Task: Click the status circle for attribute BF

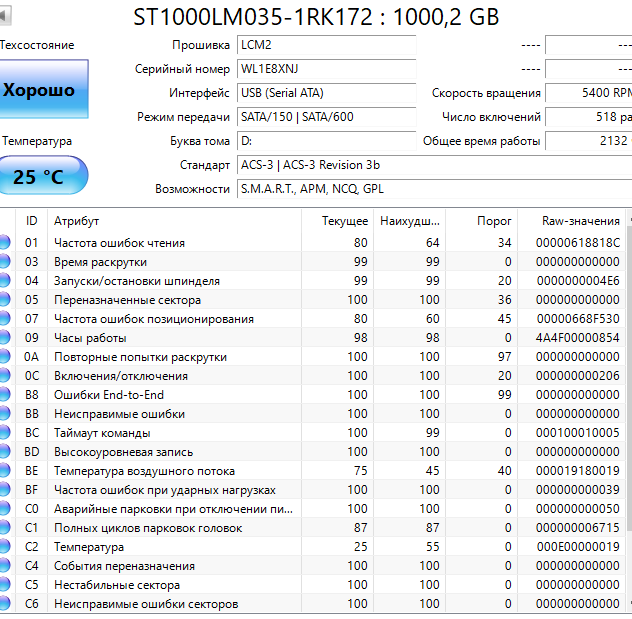Action: [x=4, y=490]
